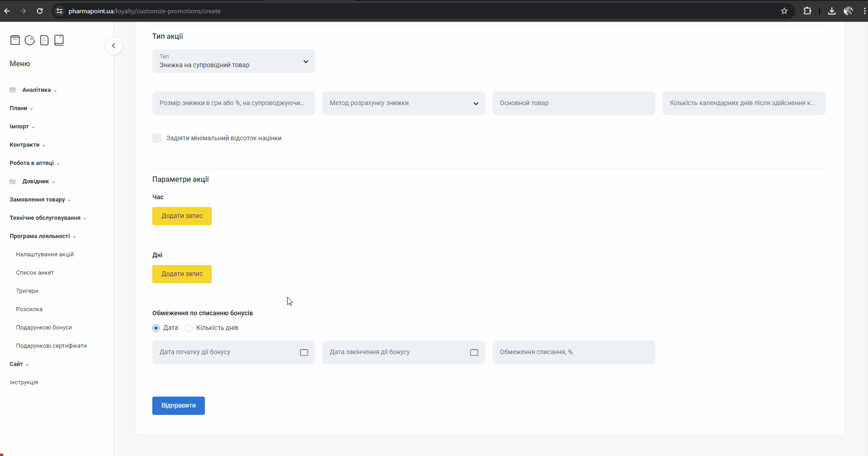Image resolution: width=868 pixels, height=456 pixels.
Task: Open the Інструкція link
Action: pos(24,382)
